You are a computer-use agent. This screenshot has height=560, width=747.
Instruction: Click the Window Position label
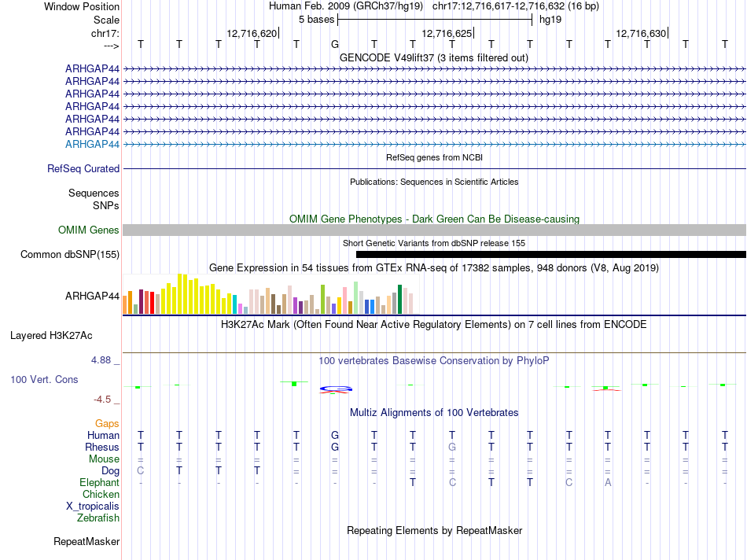82,6
